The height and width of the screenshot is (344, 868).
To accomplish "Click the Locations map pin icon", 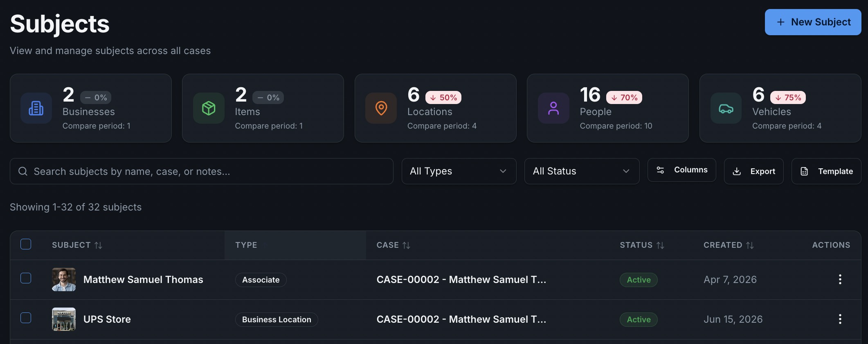I will pyautogui.click(x=381, y=108).
